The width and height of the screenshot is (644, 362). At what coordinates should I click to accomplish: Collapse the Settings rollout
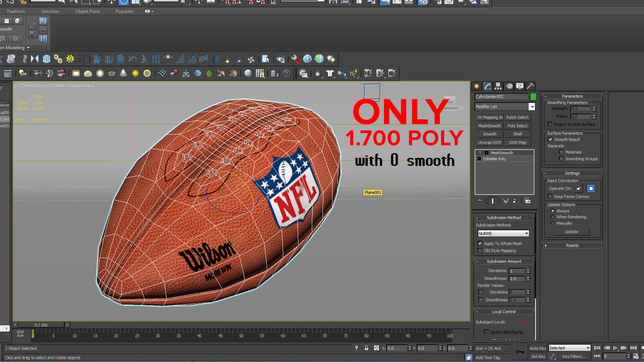point(572,173)
